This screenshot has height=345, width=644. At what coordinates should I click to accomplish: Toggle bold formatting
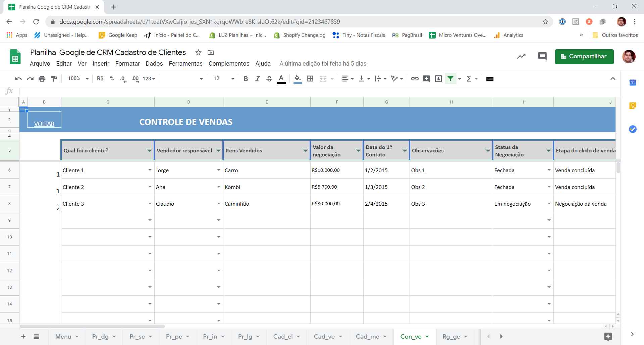coord(246,79)
